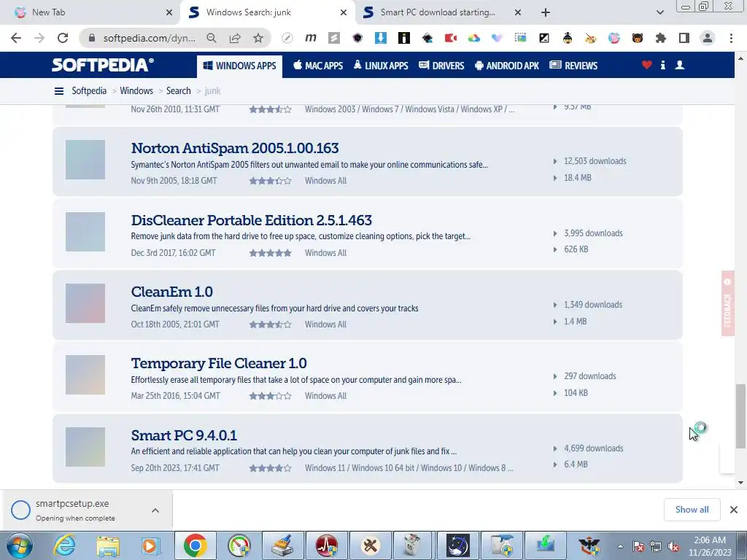Open the Chrome three-dot menu
Screen dimensions: 747x560
point(731,38)
